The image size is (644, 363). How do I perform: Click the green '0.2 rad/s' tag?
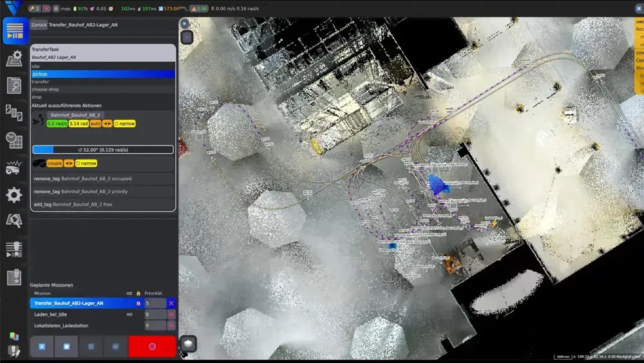point(57,124)
